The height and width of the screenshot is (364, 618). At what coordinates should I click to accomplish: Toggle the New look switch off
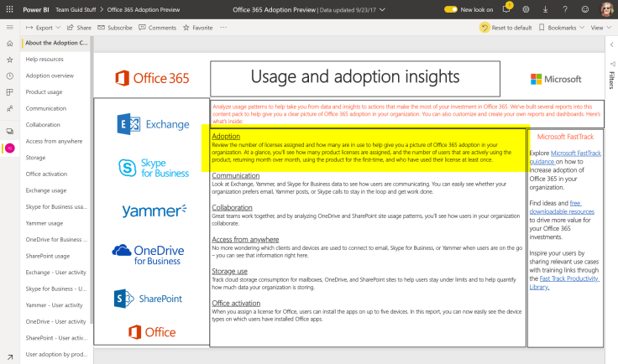click(x=451, y=9)
